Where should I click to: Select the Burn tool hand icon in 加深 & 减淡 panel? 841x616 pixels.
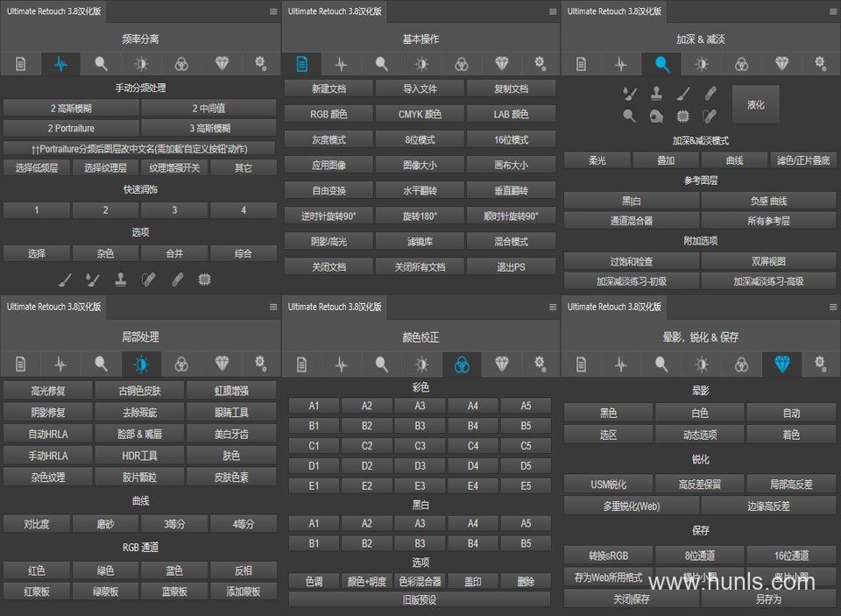click(x=656, y=116)
